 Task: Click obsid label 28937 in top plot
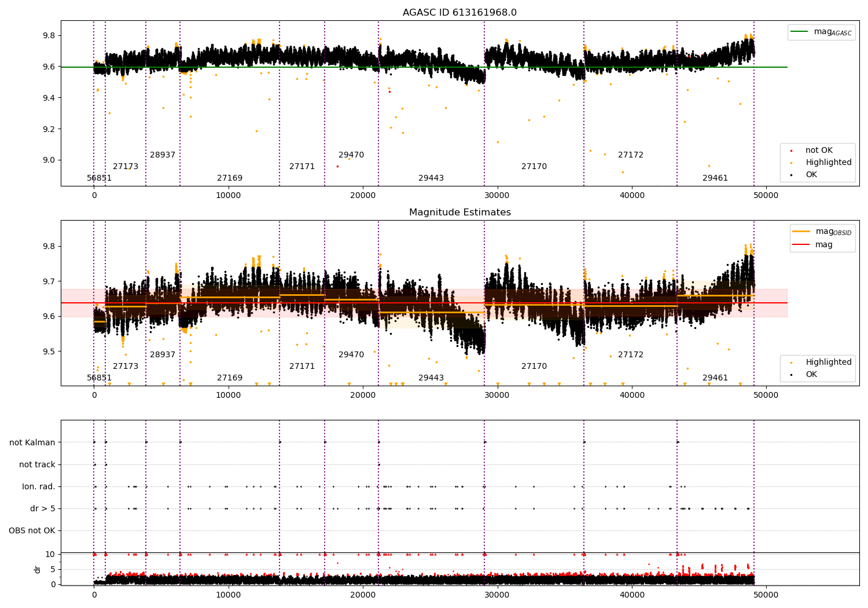pos(163,155)
